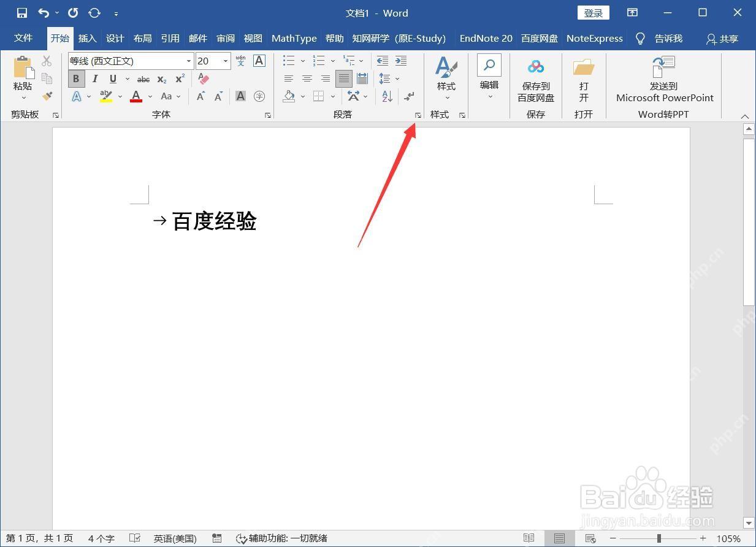Align text left
Image resolution: width=756 pixels, height=547 pixels.
(x=289, y=78)
